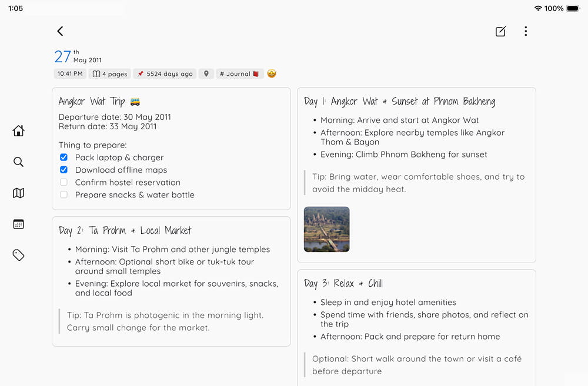Select the # Journal tag chip
The height and width of the screenshot is (386, 588).
pos(240,74)
